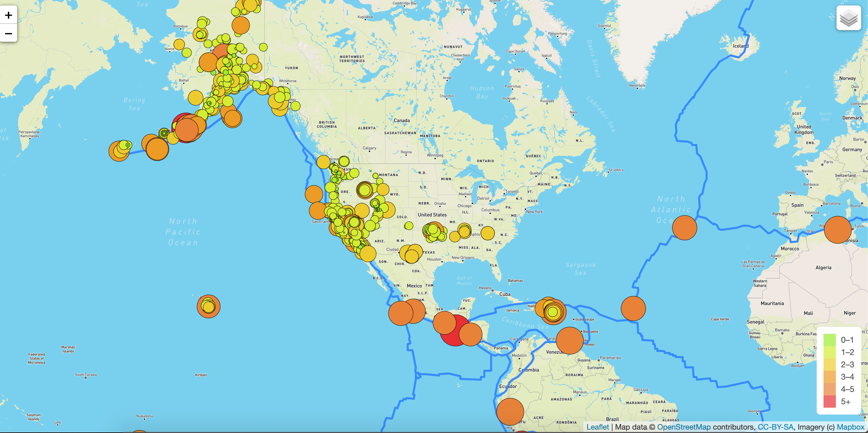Click the 1–2 legend color swatch
Image resolution: width=868 pixels, height=433 pixels.
829,352
